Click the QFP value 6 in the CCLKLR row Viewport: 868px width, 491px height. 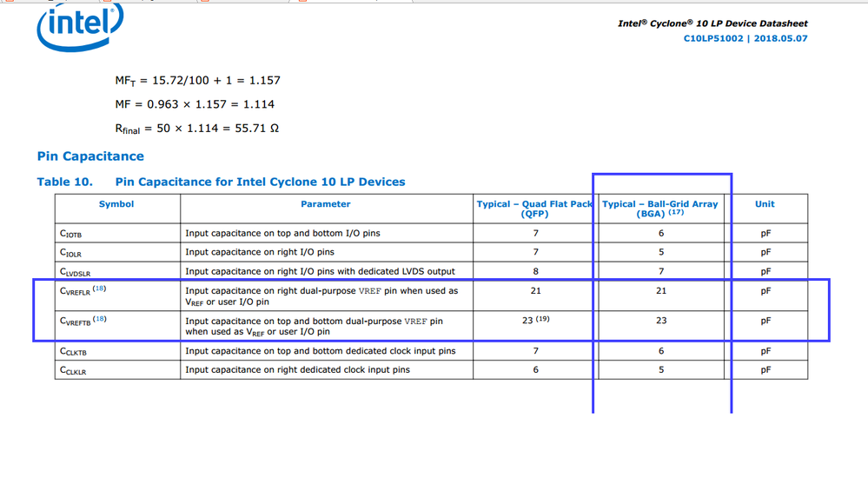pyautogui.click(x=536, y=370)
